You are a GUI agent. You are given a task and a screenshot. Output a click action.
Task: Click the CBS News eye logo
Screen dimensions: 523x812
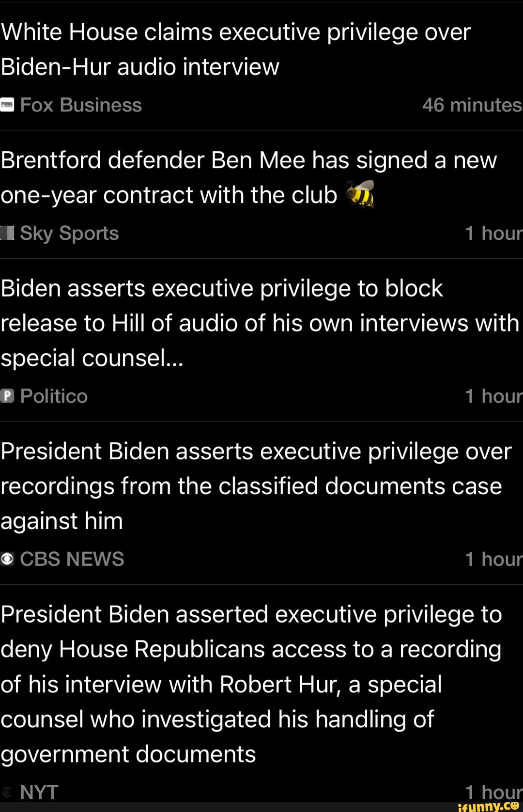tap(7, 559)
